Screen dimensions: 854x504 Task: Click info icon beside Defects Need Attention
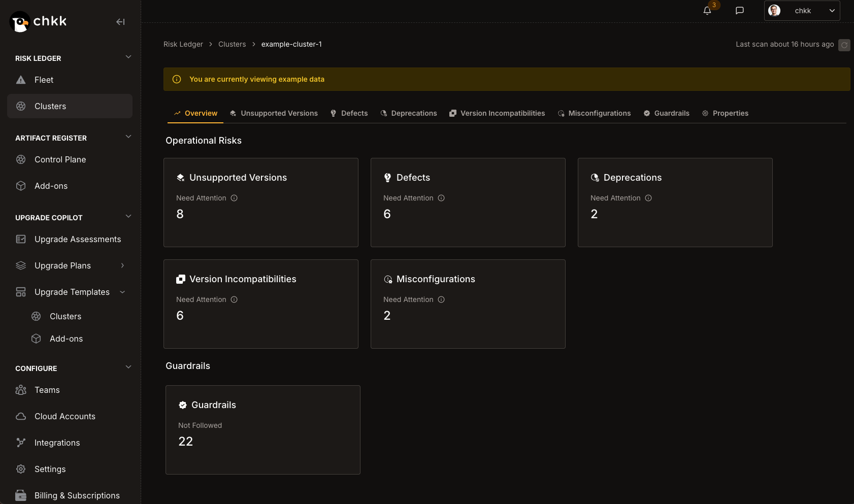[x=441, y=198]
